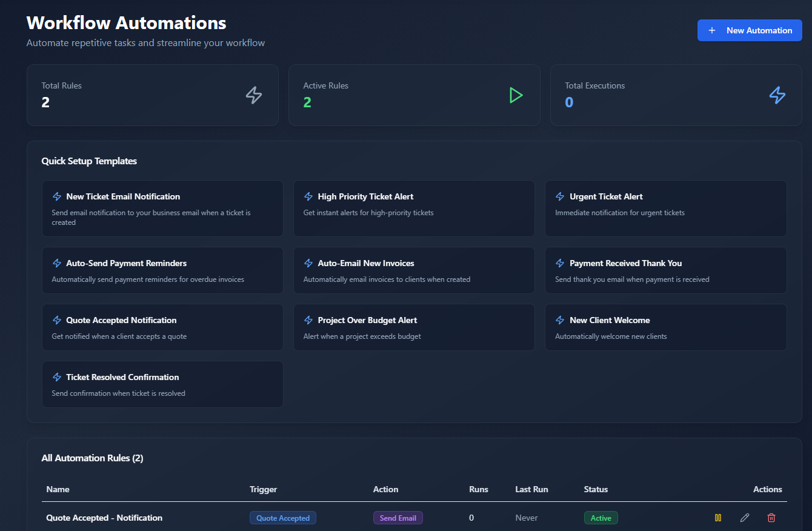Click the Send Email action badge

[398, 518]
